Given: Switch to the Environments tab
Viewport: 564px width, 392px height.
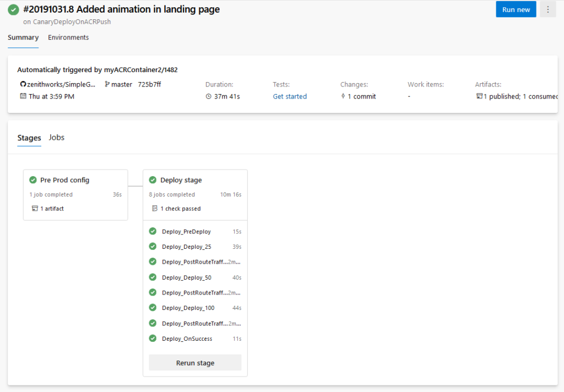Looking at the screenshot, I should [x=68, y=37].
